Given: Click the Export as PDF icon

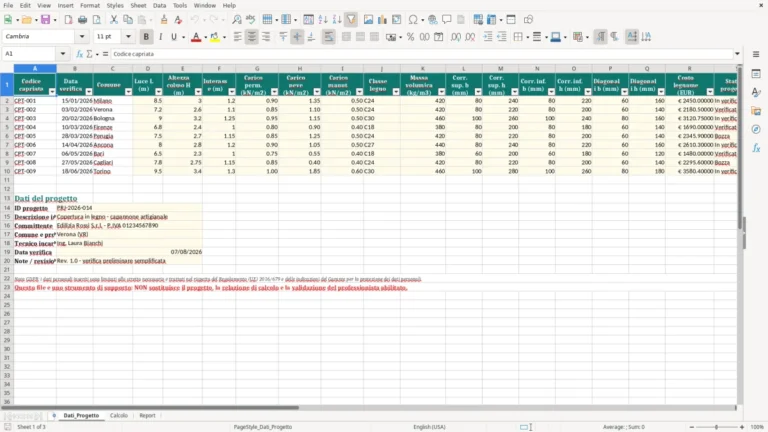Looking at the screenshot, I should tap(68, 20).
